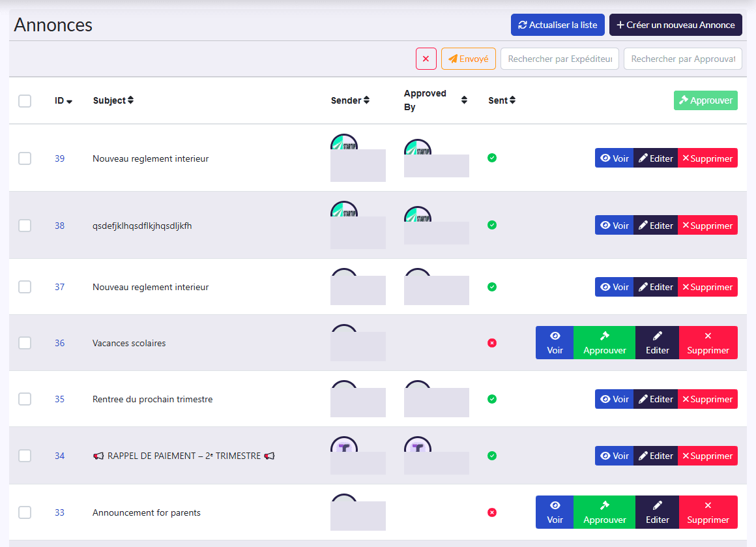Toggle the Envoyé sent filter button
This screenshot has height=547, width=756.
click(468, 59)
